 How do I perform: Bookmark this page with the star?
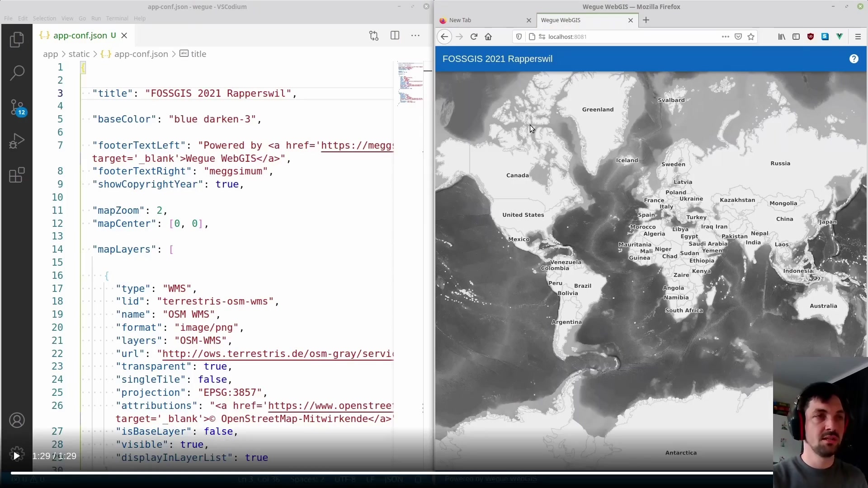[x=751, y=37]
